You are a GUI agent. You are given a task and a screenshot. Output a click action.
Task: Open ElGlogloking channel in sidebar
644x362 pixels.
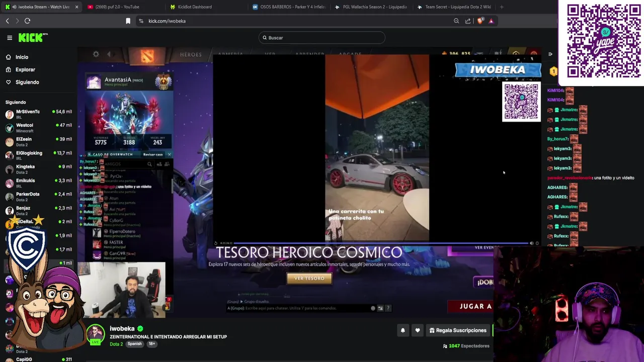pyautogui.click(x=38, y=155)
